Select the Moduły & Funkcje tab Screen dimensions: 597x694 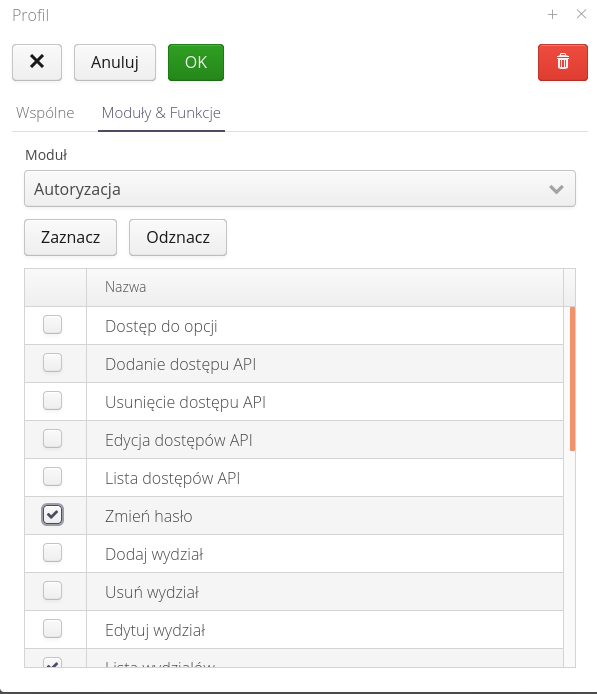161,113
